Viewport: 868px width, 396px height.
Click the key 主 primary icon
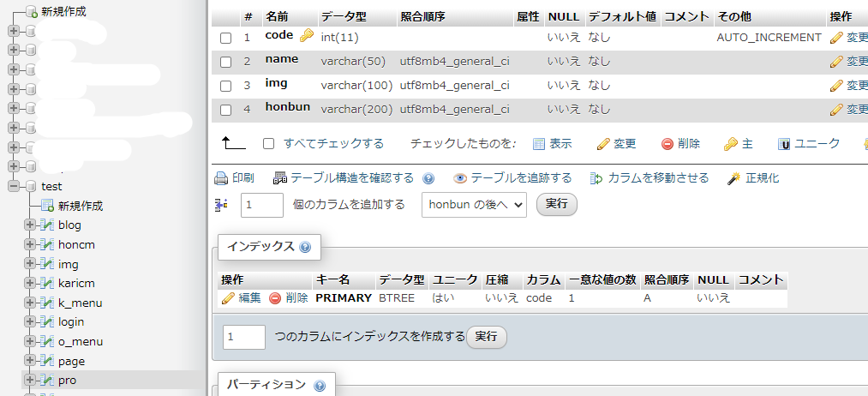click(730, 144)
